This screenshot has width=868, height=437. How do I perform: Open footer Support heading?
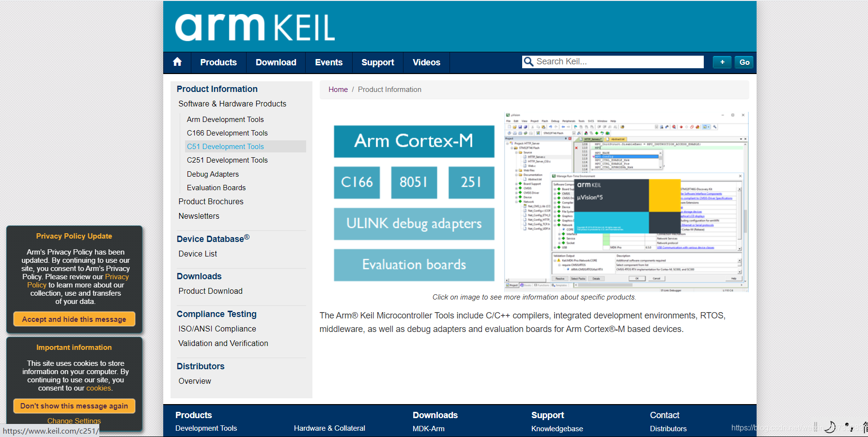(x=548, y=415)
